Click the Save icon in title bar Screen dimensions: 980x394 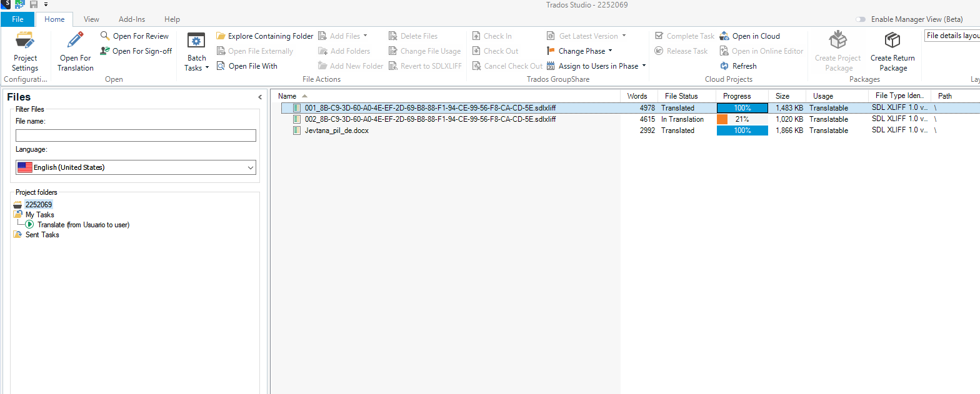(x=34, y=4)
